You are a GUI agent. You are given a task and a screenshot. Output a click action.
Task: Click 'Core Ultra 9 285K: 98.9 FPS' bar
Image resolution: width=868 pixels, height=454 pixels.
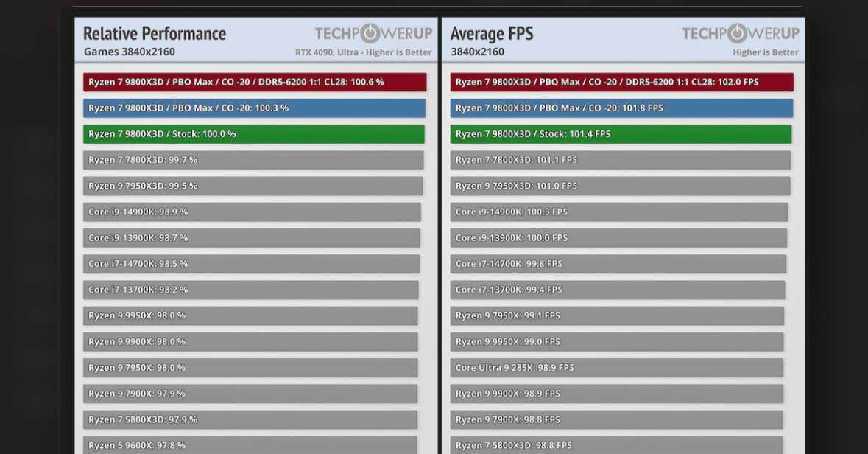pyautogui.click(x=617, y=368)
